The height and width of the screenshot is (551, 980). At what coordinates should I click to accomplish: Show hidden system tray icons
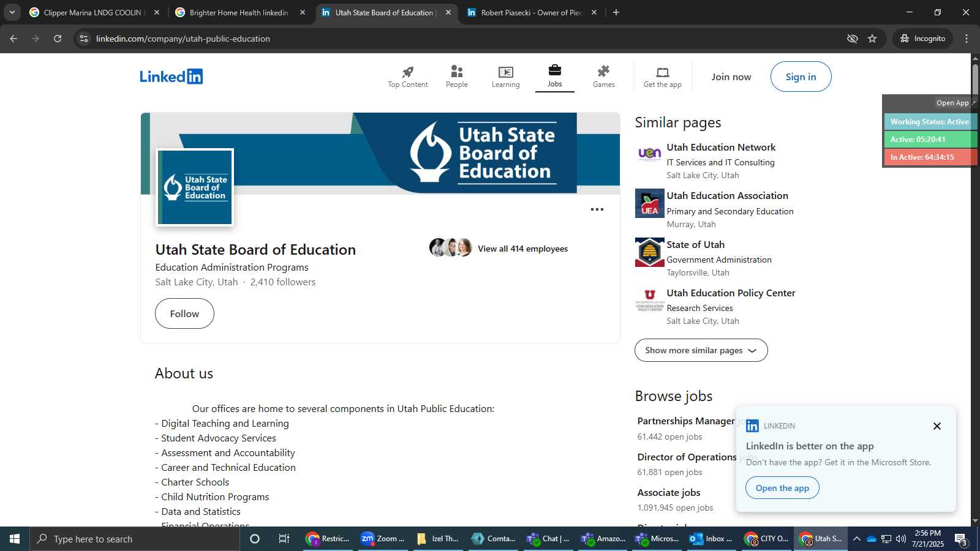856,539
